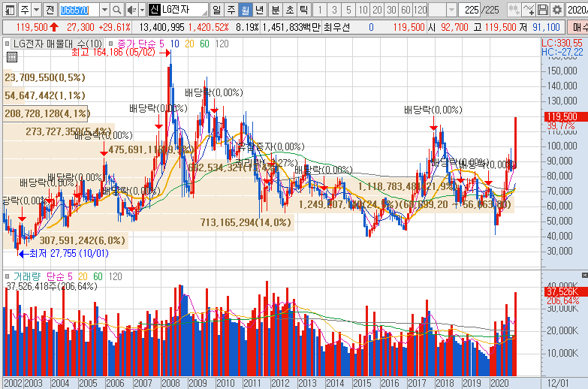588x389 pixels.
Task: Open the 주 market type dropdown arrow
Action: click(36, 10)
